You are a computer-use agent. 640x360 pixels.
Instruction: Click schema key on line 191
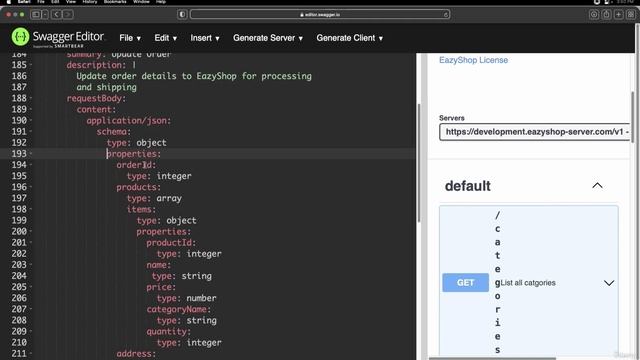point(113,131)
